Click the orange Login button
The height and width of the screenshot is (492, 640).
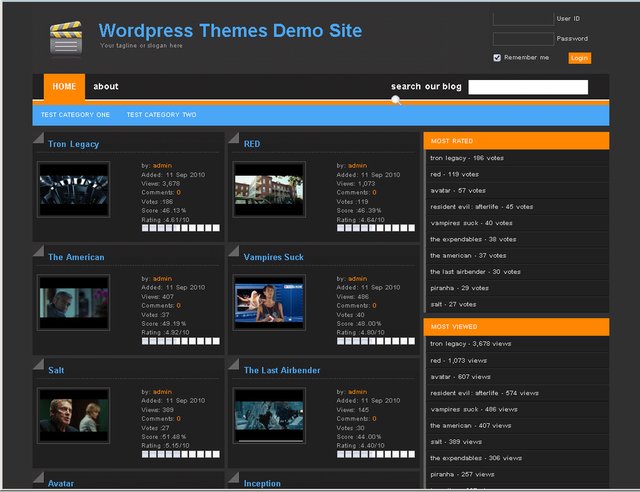579,58
